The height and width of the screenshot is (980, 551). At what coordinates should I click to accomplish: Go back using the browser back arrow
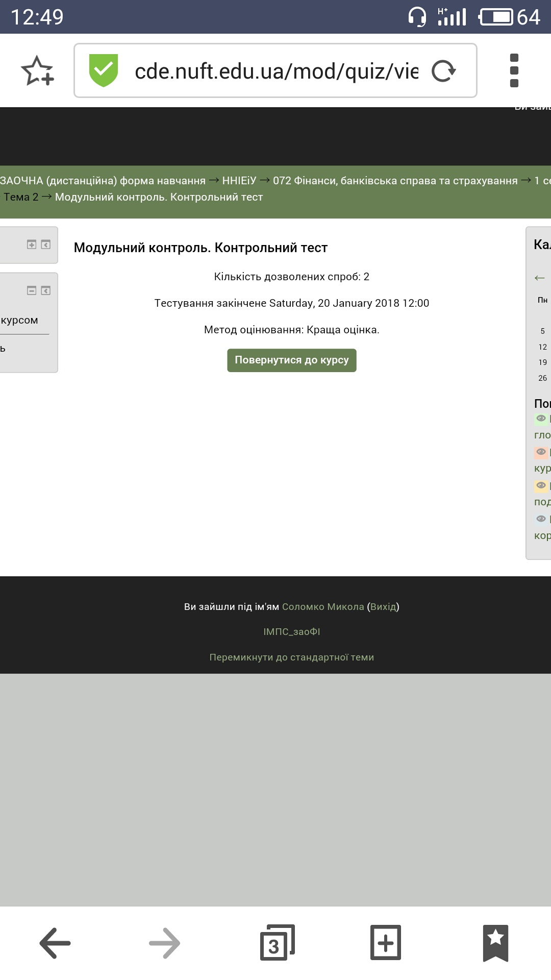(55, 943)
